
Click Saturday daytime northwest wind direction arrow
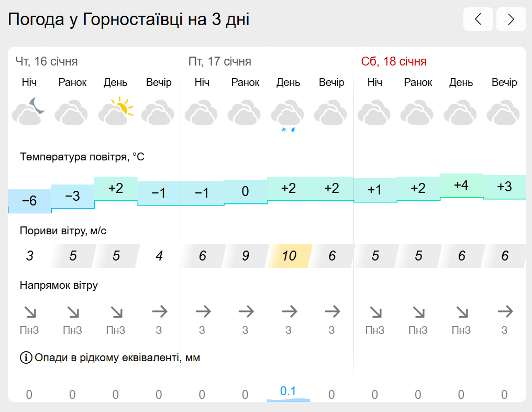[461, 312]
